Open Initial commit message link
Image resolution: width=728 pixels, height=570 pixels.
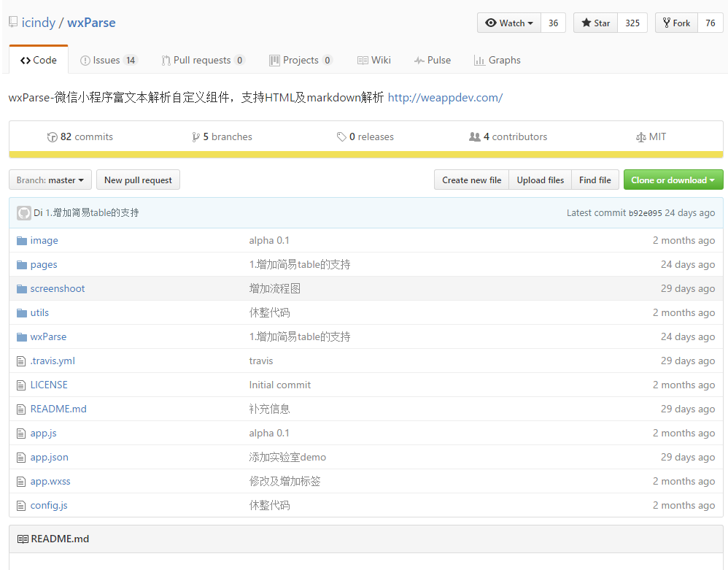point(280,385)
